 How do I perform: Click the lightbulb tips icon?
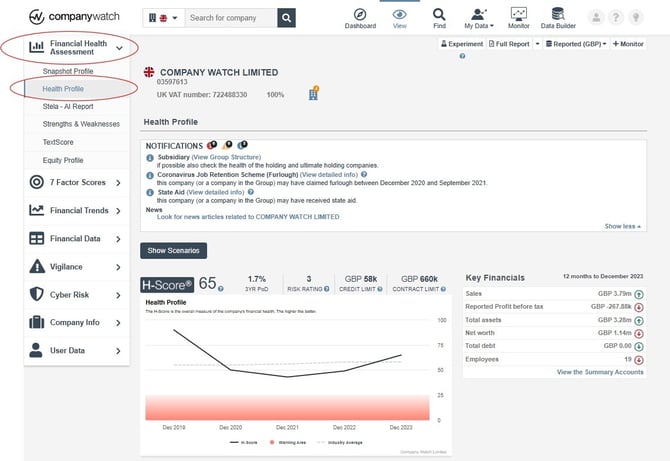(636, 18)
